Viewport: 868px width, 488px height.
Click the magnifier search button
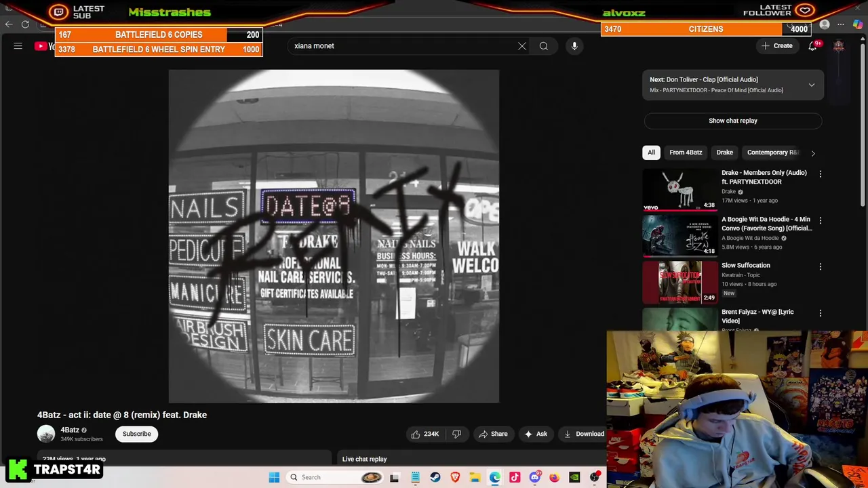click(544, 46)
